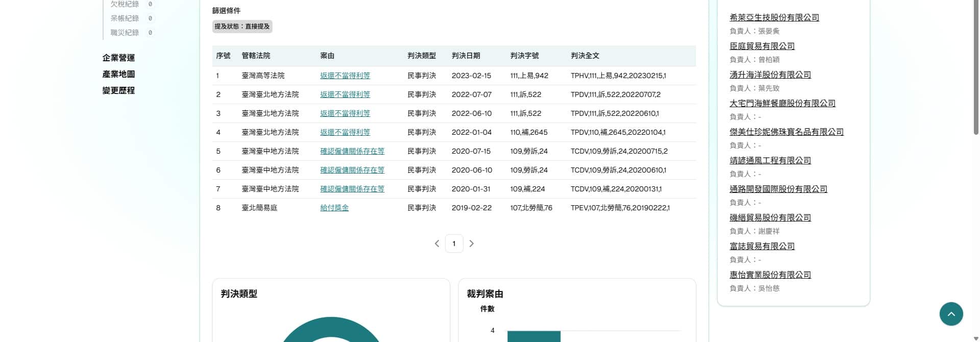Viewport: 980px width, 342px height.
Task: Click the page vertical scrollbar thumb
Action: click(x=976, y=66)
